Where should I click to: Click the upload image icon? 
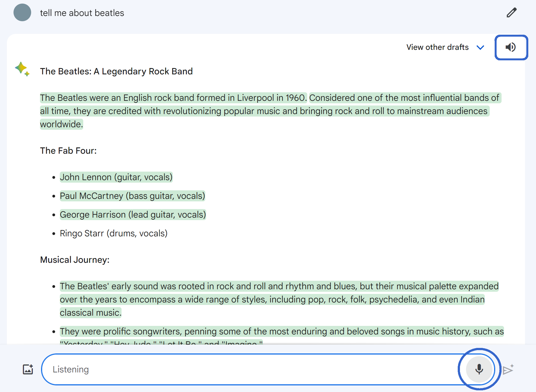pos(28,369)
